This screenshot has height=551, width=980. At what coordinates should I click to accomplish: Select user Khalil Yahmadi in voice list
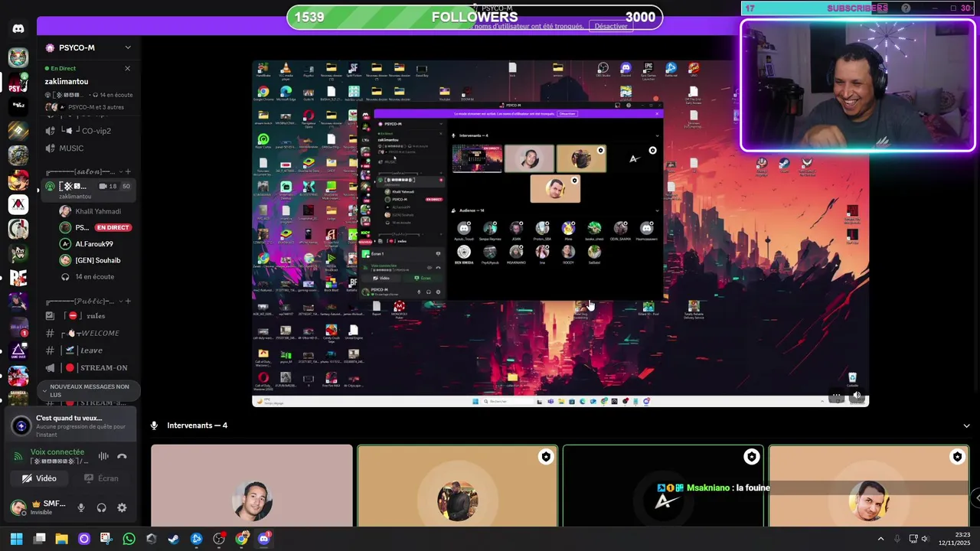point(90,211)
